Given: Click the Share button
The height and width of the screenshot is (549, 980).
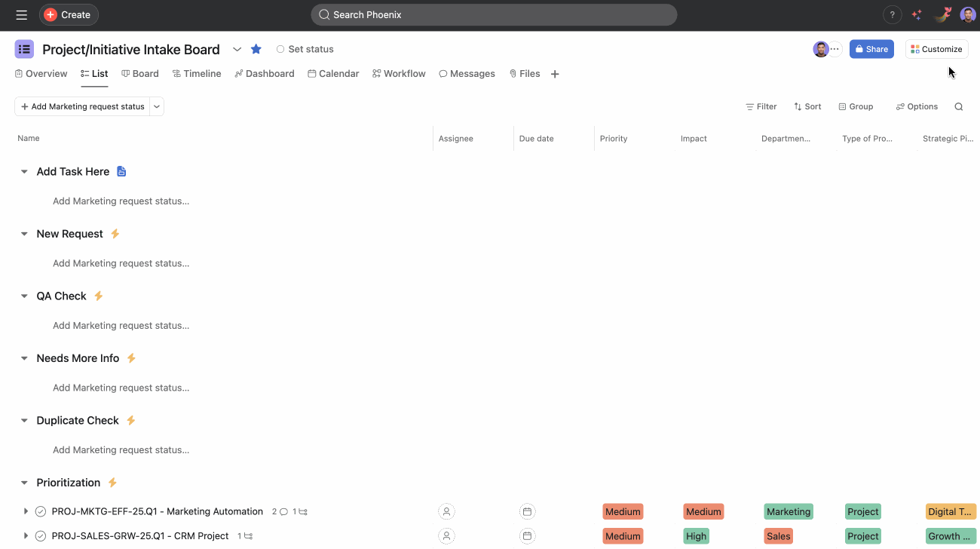Looking at the screenshot, I should (871, 48).
